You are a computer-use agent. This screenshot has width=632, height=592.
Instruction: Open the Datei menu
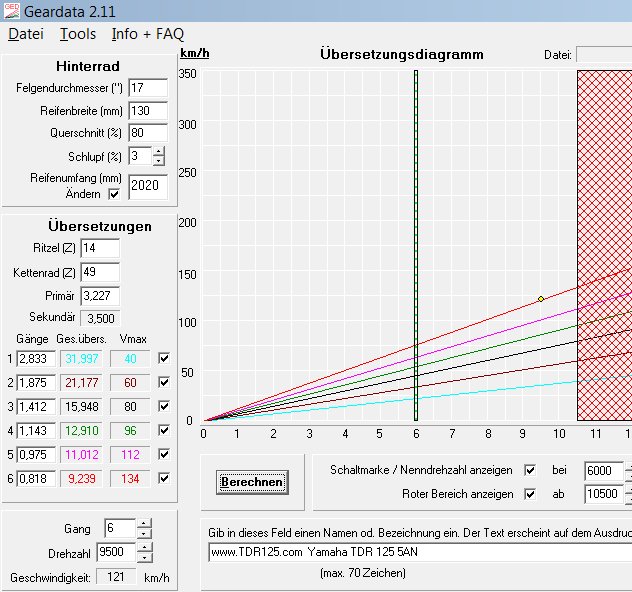(x=26, y=34)
